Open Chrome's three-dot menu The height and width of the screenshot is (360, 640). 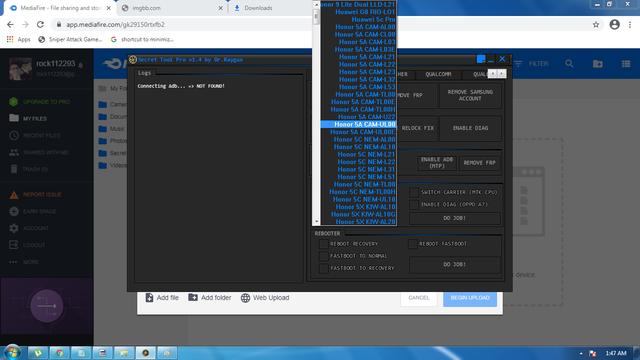(x=630, y=24)
